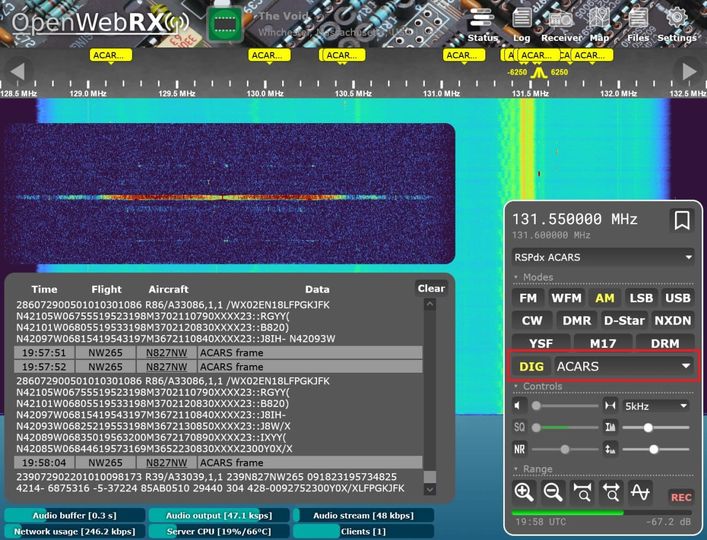Toggle NR noise reduction
This screenshot has width=707, height=540.
tap(520, 450)
